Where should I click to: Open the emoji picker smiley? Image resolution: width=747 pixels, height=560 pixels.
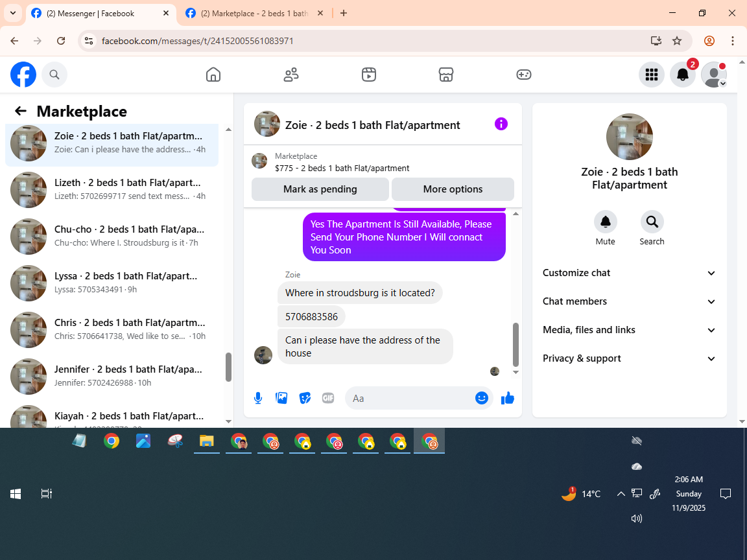tap(482, 398)
